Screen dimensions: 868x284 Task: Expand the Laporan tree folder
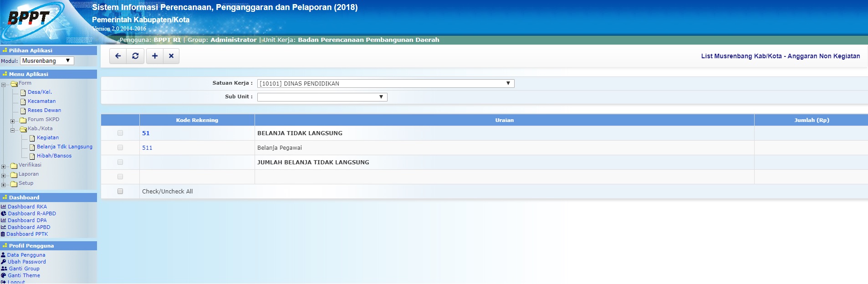[4, 176]
